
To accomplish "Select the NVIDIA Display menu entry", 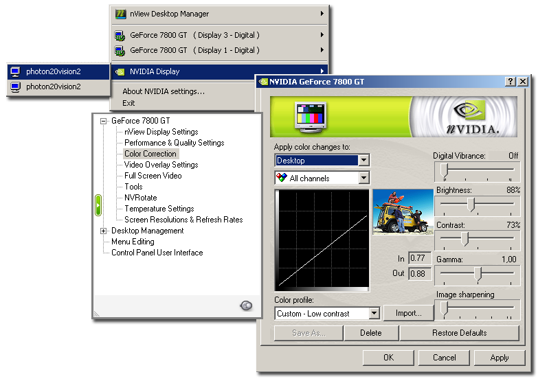I will tap(220, 71).
